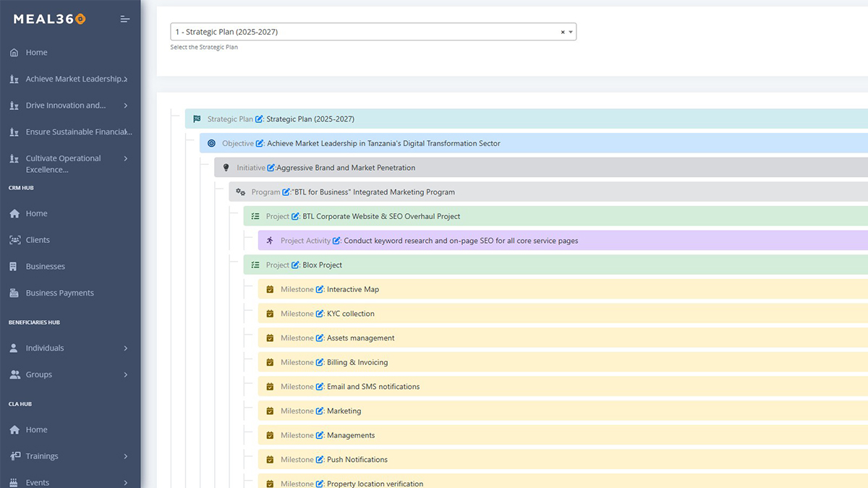Click the MEAL360 logo
868x488 pixels.
click(x=49, y=20)
